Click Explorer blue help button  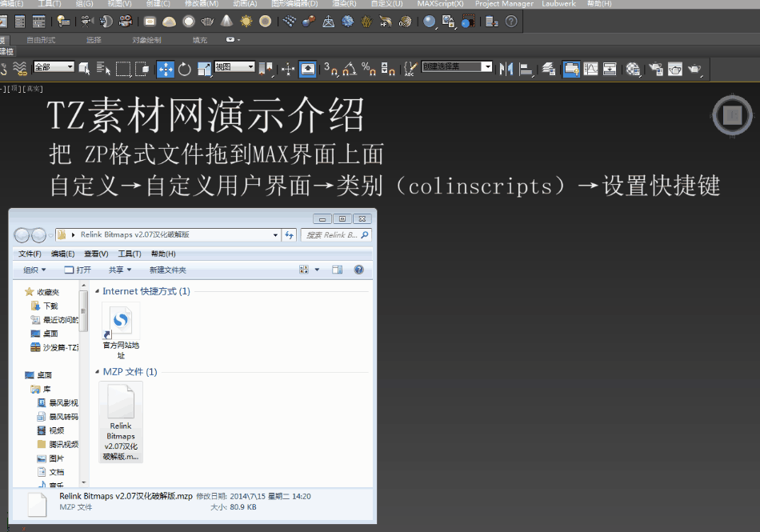tap(358, 270)
